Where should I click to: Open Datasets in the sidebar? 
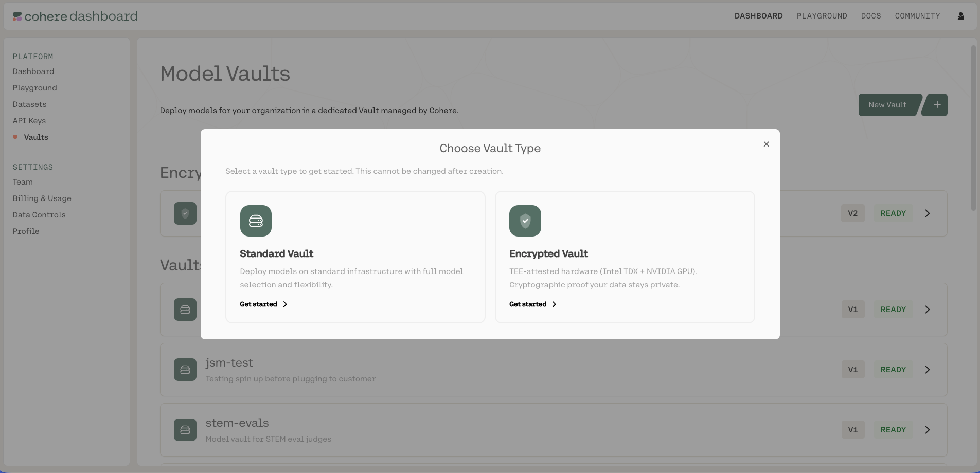click(30, 104)
